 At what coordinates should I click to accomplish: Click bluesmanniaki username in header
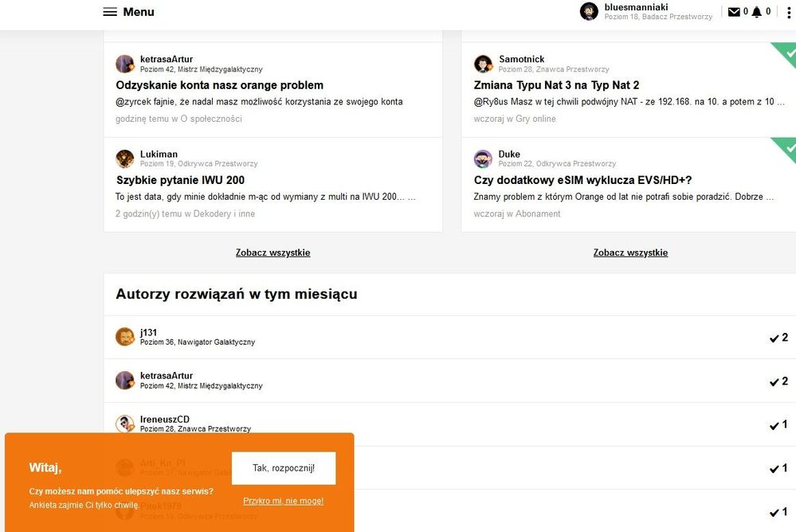click(x=636, y=7)
